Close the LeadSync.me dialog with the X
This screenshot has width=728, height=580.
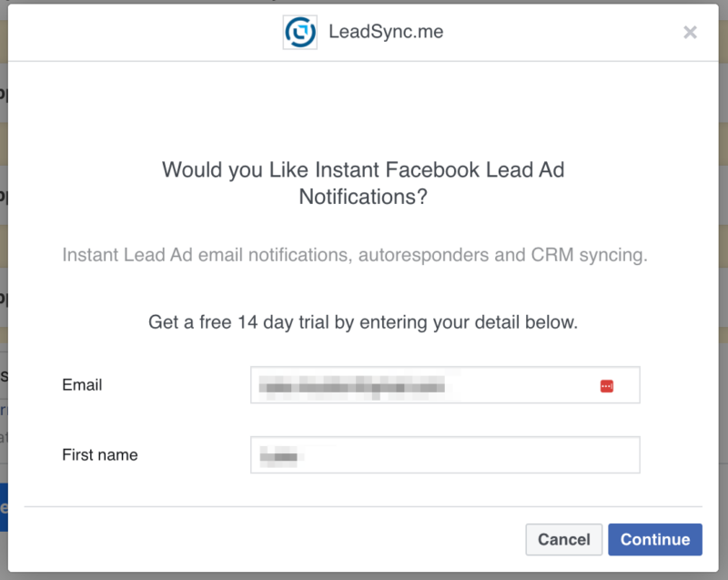[x=690, y=33]
